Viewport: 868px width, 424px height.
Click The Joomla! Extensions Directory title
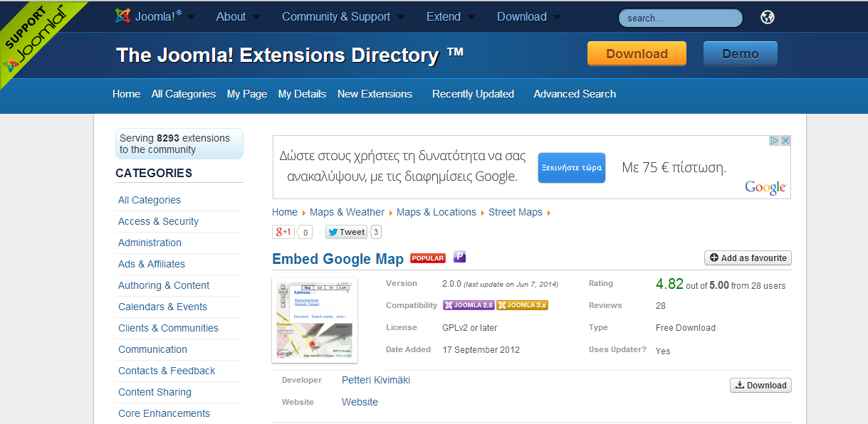pos(290,55)
